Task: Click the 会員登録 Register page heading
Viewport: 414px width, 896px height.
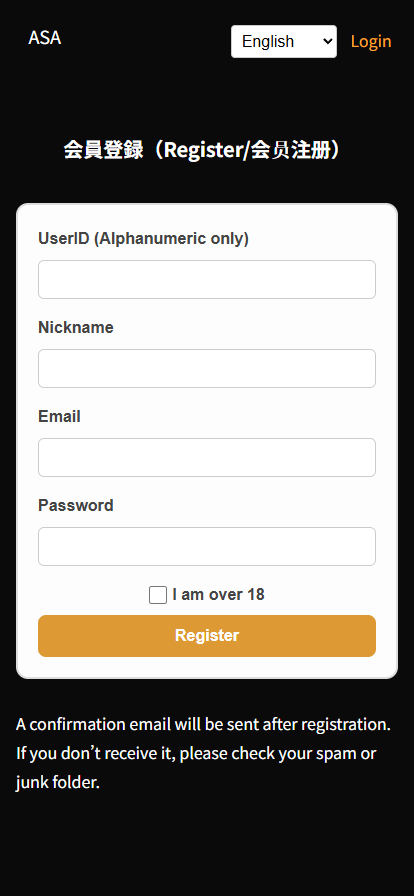Action: [203, 150]
